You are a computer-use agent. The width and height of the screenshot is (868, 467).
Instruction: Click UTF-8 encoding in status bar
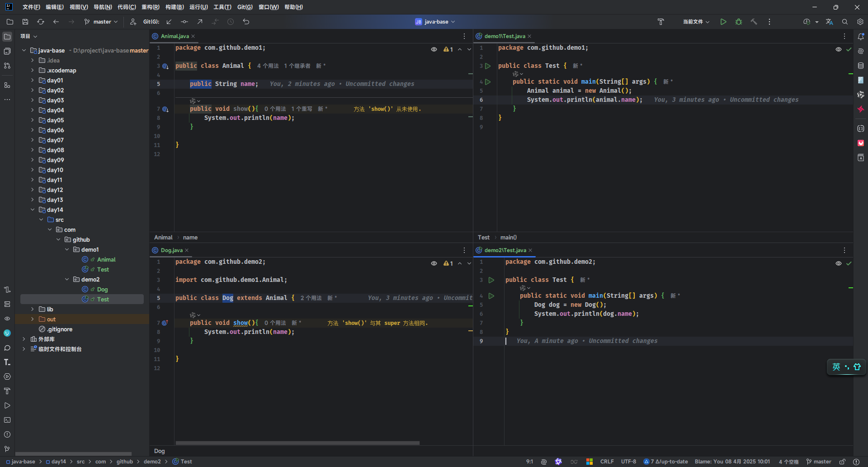click(x=628, y=462)
